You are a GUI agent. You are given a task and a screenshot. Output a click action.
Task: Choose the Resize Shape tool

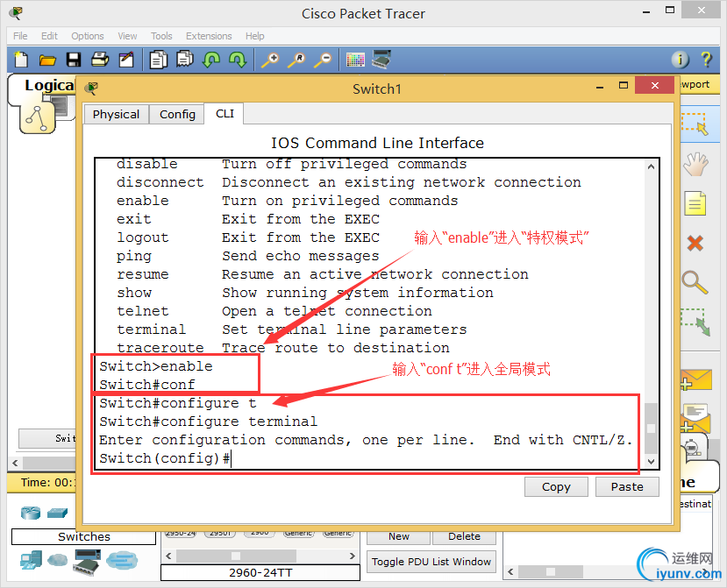click(695, 322)
